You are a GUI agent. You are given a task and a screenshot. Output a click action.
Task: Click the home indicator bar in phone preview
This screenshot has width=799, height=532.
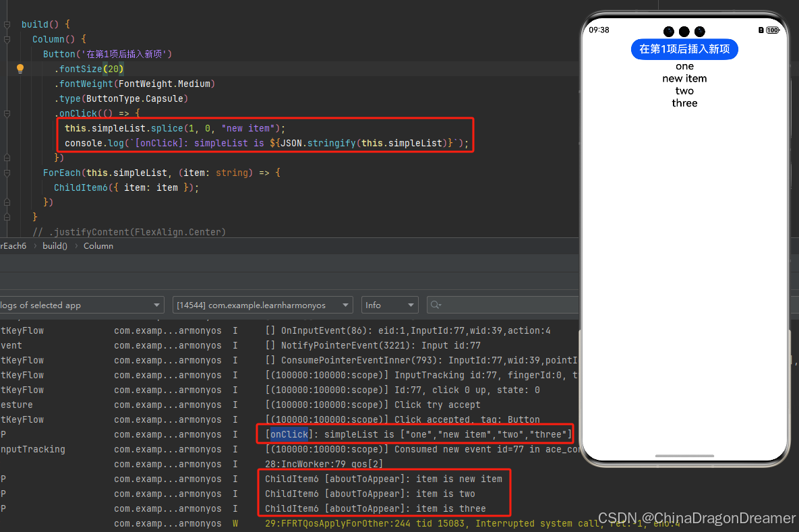pyautogui.click(x=684, y=456)
